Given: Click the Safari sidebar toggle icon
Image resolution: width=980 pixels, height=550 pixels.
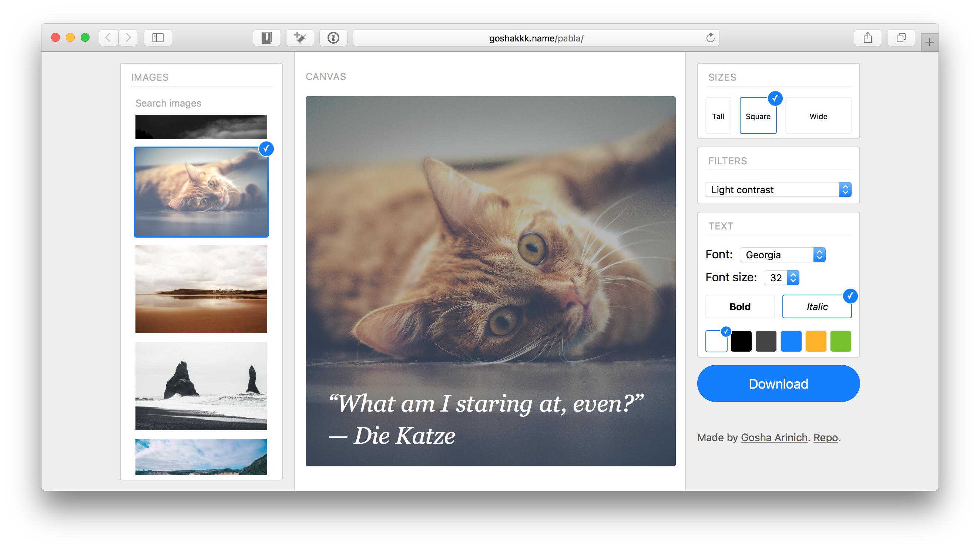Looking at the screenshot, I should point(158,38).
